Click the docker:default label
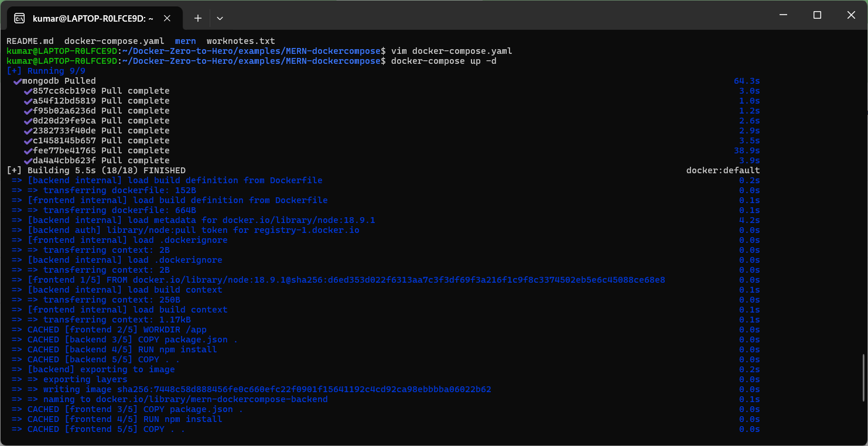 click(723, 170)
